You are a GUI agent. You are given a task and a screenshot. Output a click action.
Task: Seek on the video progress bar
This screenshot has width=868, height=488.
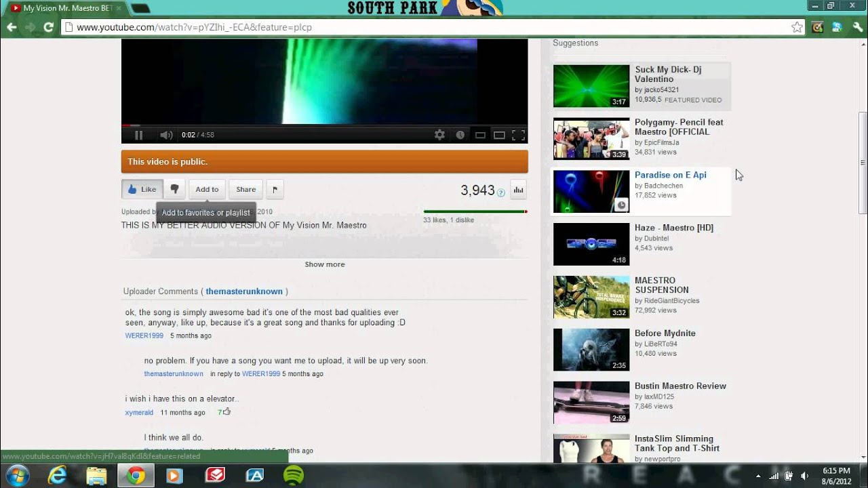[x=324, y=125]
